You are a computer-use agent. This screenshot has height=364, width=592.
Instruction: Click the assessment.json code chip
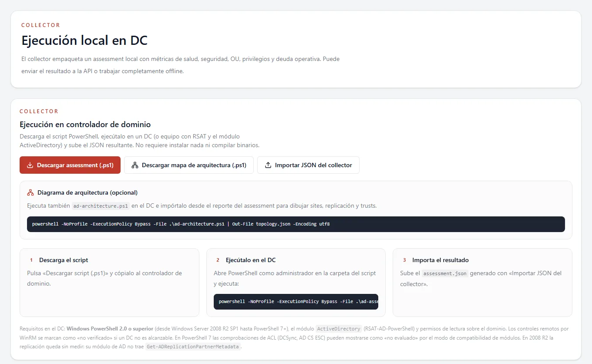(445, 273)
